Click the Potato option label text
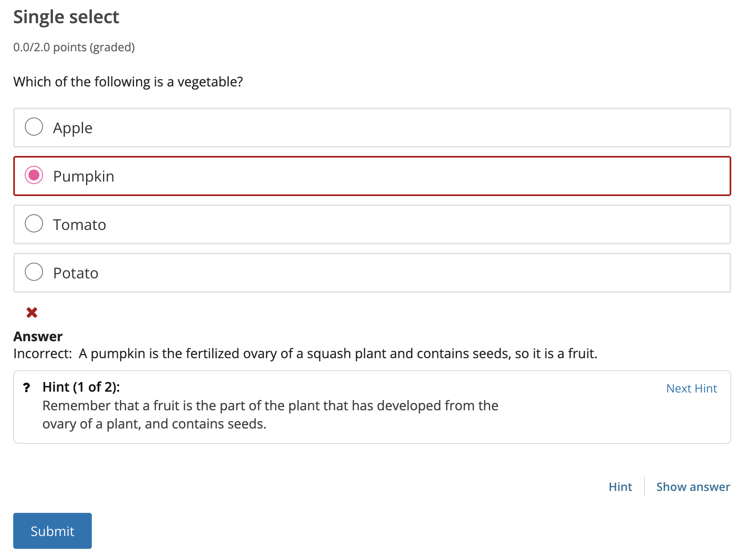The width and height of the screenshot is (747, 560). click(76, 273)
